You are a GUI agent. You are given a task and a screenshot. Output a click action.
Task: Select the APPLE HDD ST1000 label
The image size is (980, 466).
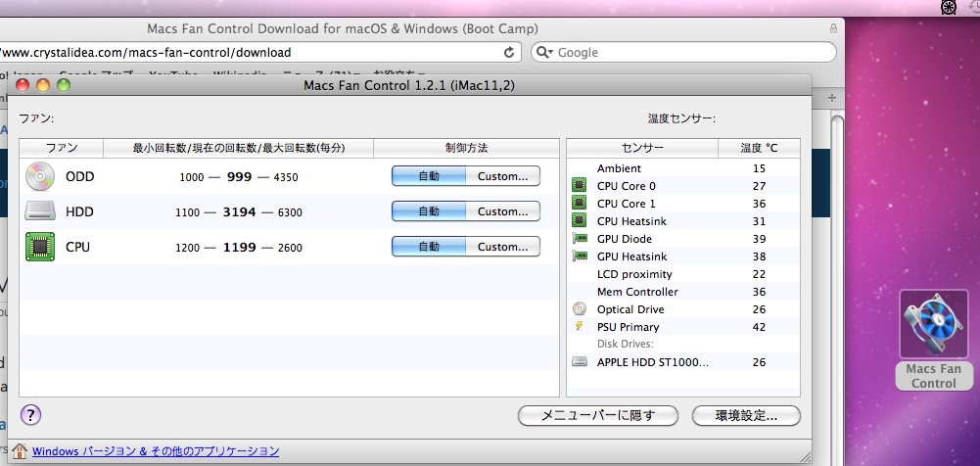coord(653,361)
